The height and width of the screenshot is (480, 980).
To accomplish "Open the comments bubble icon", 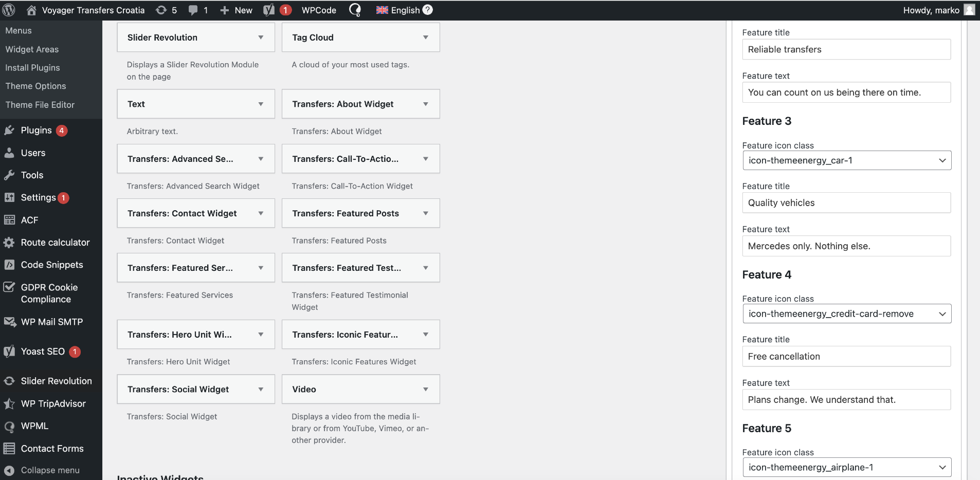I will [x=193, y=10].
